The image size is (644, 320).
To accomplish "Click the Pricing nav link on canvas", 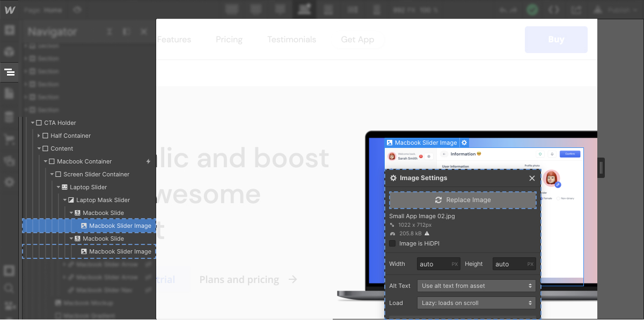I will pyautogui.click(x=229, y=40).
